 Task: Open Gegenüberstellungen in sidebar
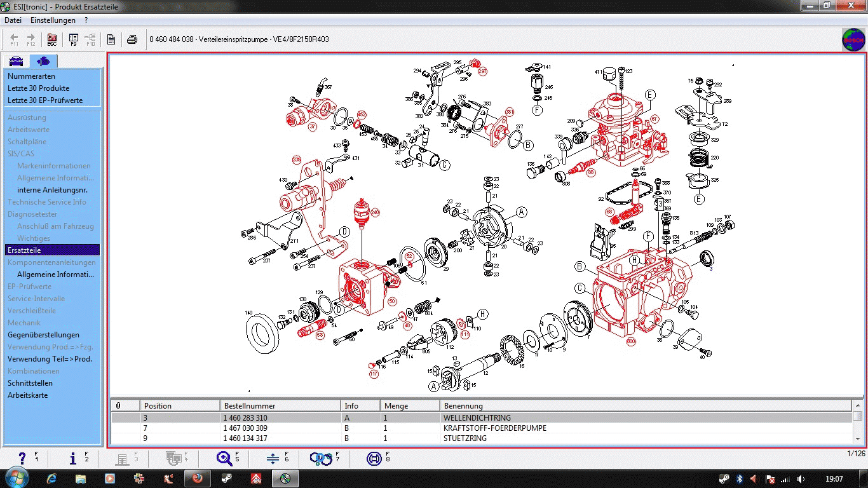(x=43, y=335)
